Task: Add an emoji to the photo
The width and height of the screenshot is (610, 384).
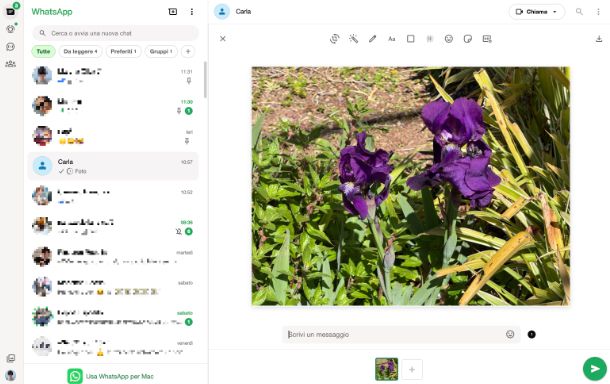Action: click(x=449, y=39)
